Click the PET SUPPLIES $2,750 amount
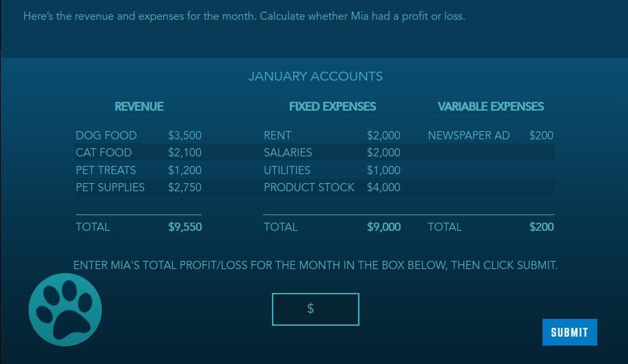Image resolution: width=628 pixels, height=364 pixels. (185, 187)
